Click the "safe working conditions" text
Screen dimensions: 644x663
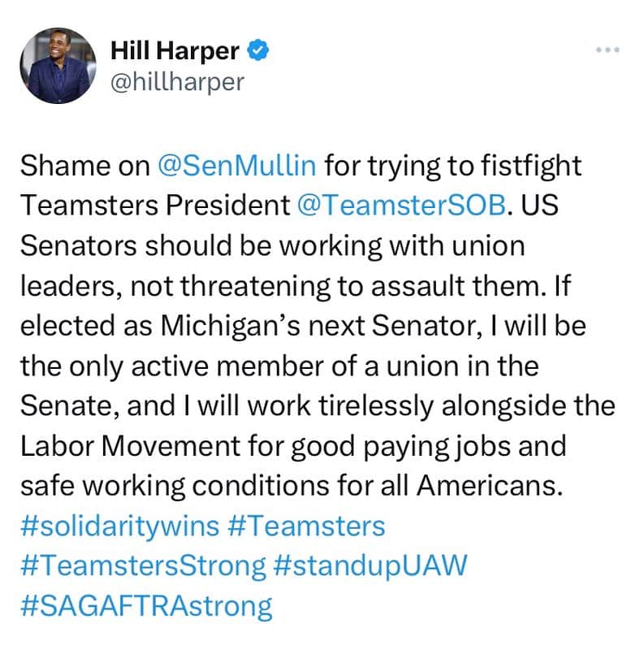[175, 486]
